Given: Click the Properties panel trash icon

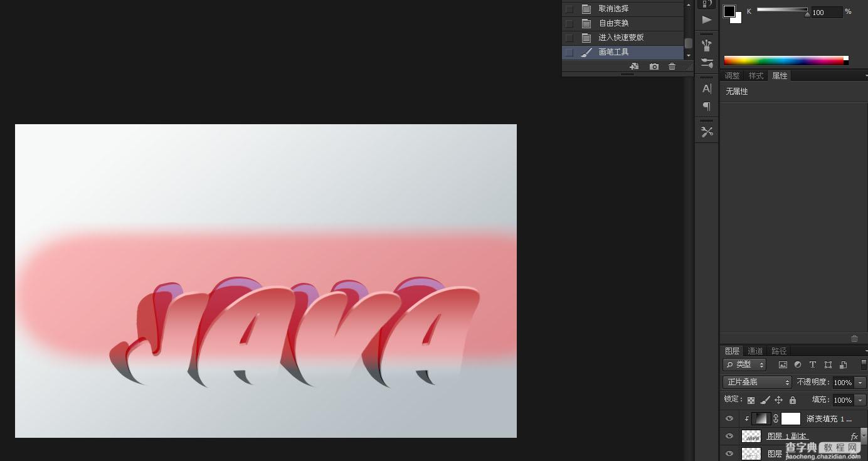Looking at the screenshot, I should pos(854,339).
